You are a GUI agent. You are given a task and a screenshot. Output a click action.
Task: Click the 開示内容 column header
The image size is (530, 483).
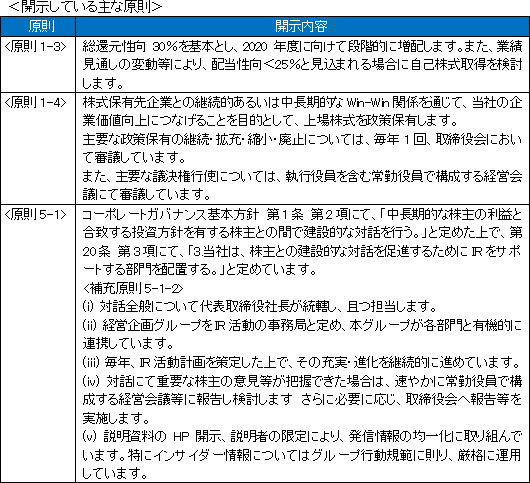[302, 26]
